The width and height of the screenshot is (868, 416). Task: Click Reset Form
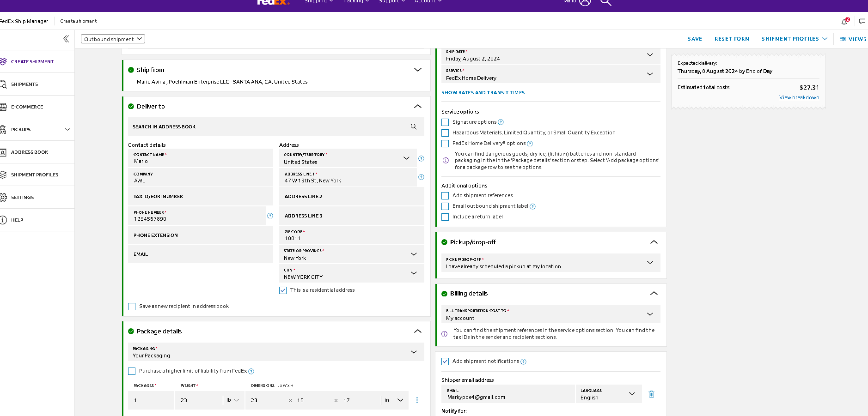[732, 39]
